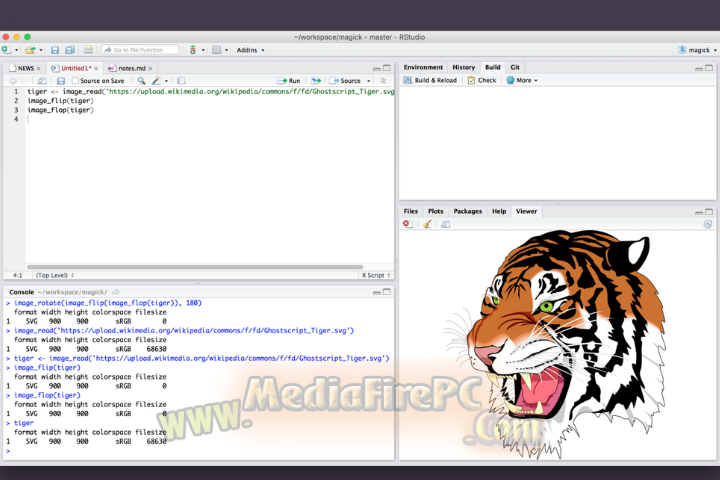Minimize the source editor pane
The width and height of the screenshot is (720, 480).
point(377,68)
